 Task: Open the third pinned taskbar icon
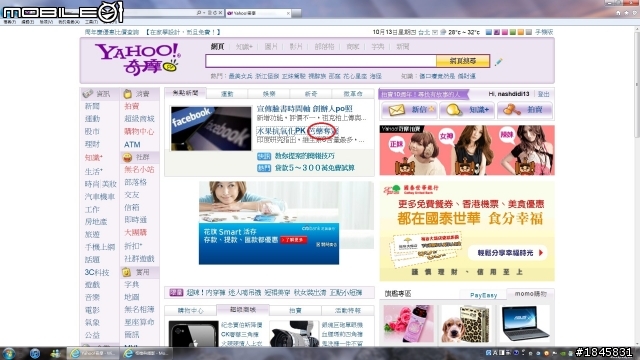point(56,353)
